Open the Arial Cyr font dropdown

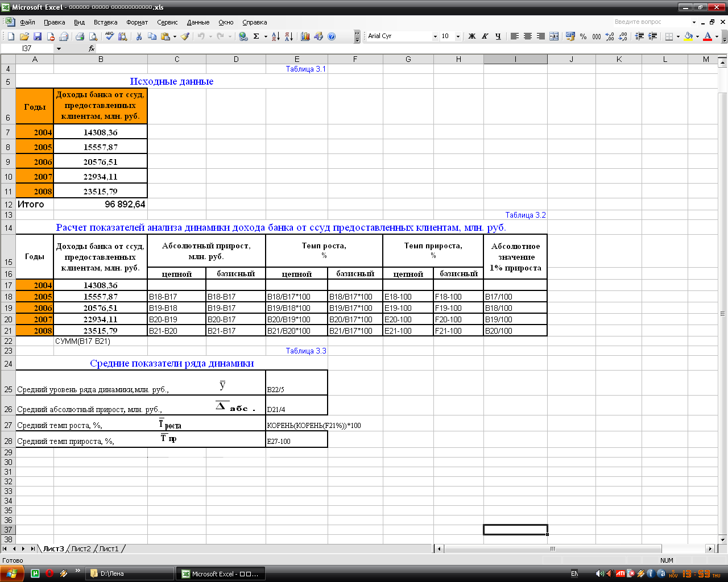(x=435, y=36)
